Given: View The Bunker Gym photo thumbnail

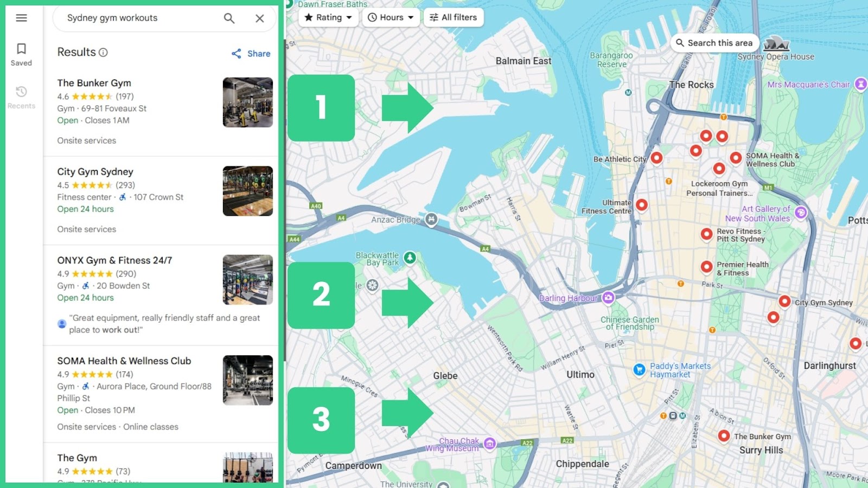Looking at the screenshot, I should 248,102.
